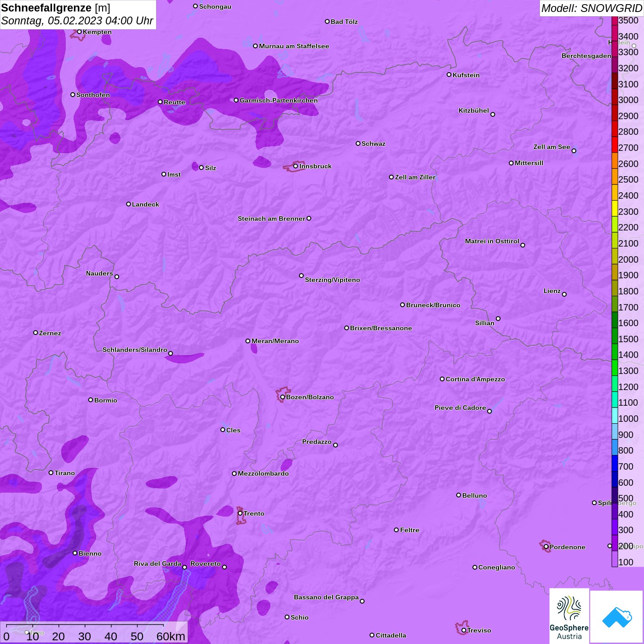Click the 'Brixen/Bressanone' label

pos(381,328)
